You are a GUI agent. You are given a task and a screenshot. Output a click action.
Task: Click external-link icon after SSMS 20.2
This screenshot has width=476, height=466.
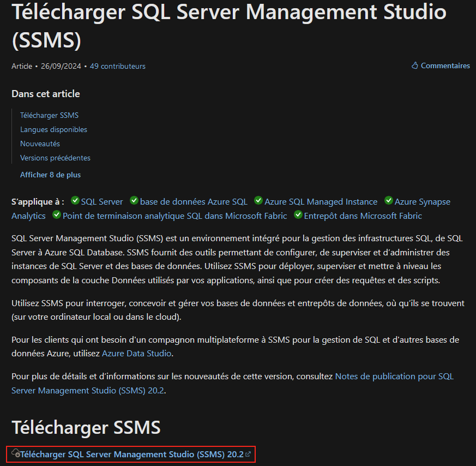point(248,454)
